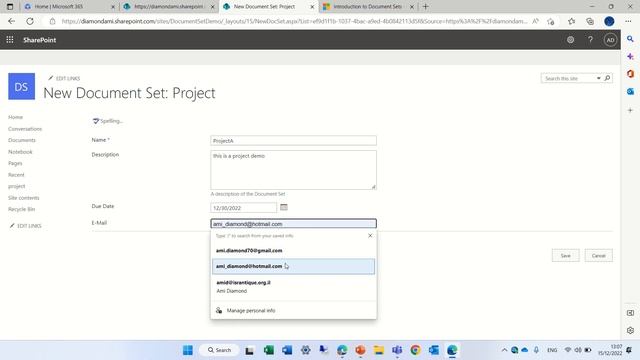Click the Description text area
This screenshot has height=360, width=640.
[x=293, y=170]
